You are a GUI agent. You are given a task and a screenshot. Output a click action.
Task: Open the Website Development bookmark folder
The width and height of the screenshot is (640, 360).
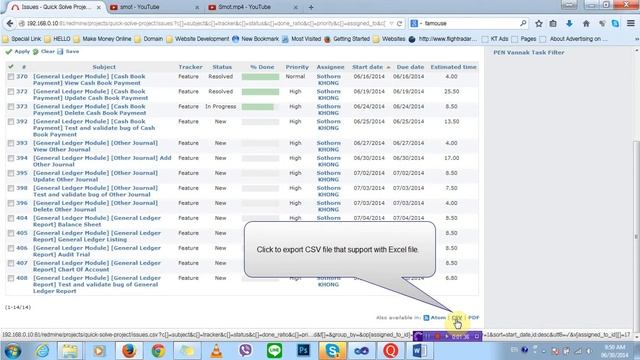[x=198, y=39]
